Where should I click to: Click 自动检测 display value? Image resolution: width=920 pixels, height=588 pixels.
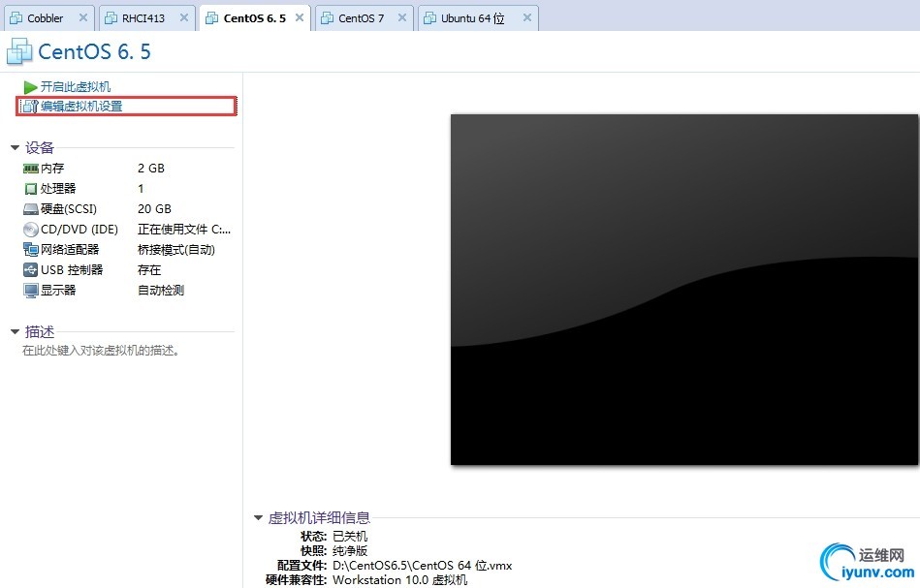click(x=161, y=291)
